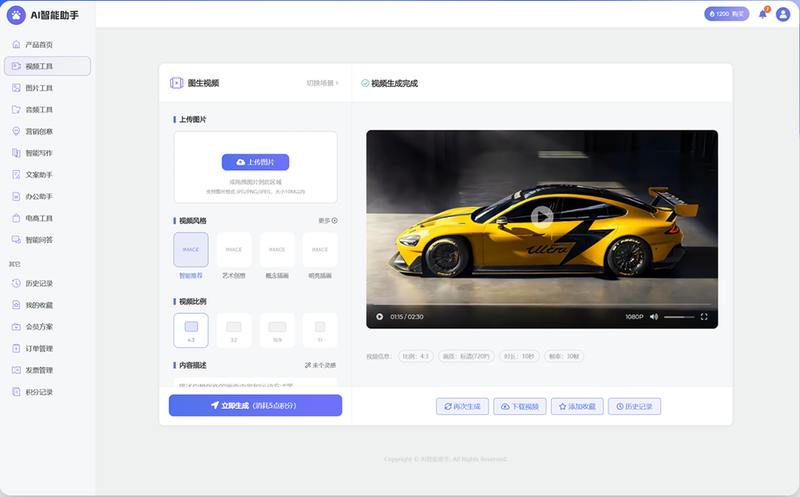Click the small play button in player bar
Viewport: 800px width, 497px height.
pos(380,316)
